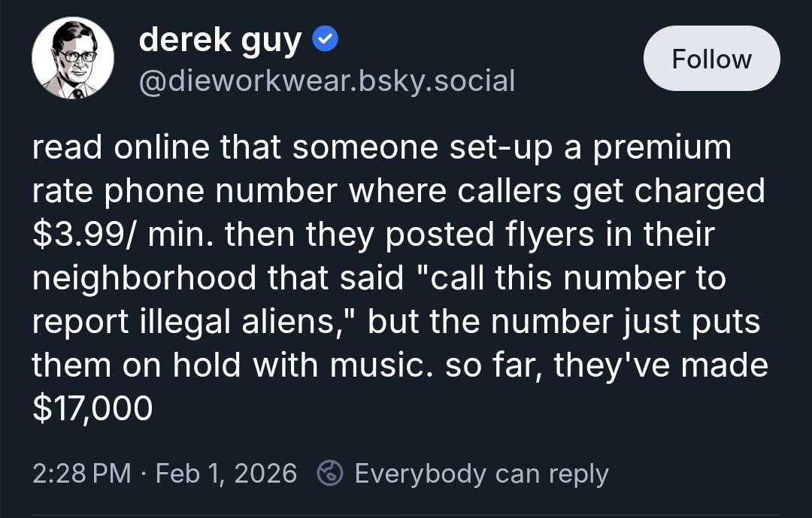The height and width of the screenshot is (518, 812).
Task: Click the "$17,000" amount in post
Action: (92, 408)
